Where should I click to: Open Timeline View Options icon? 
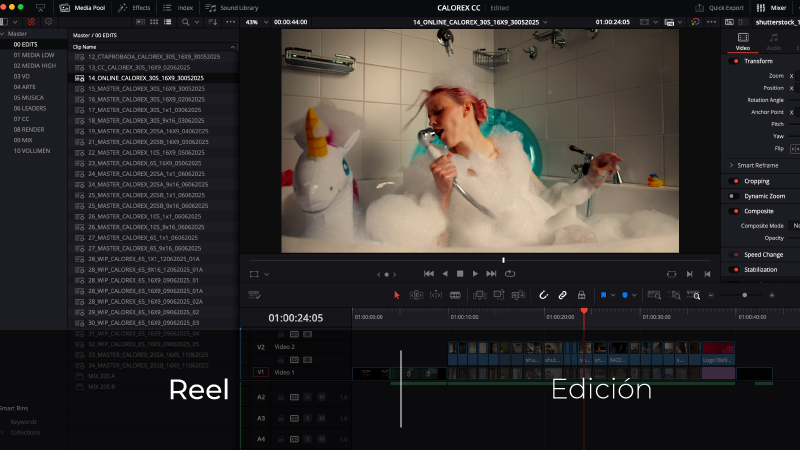coord(254,295)
